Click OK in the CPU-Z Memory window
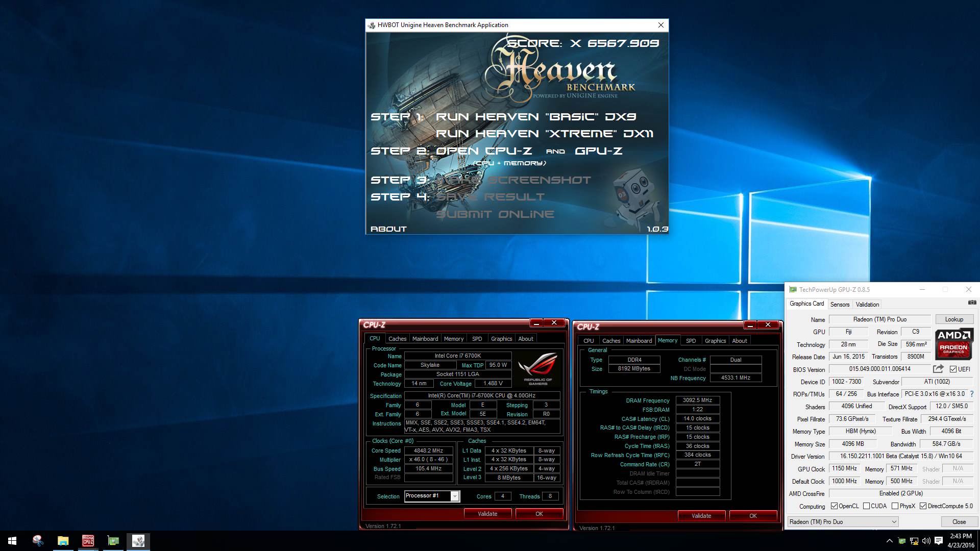Image resolution: width=980 pixels, height=551 pixels. click(753, 516)
